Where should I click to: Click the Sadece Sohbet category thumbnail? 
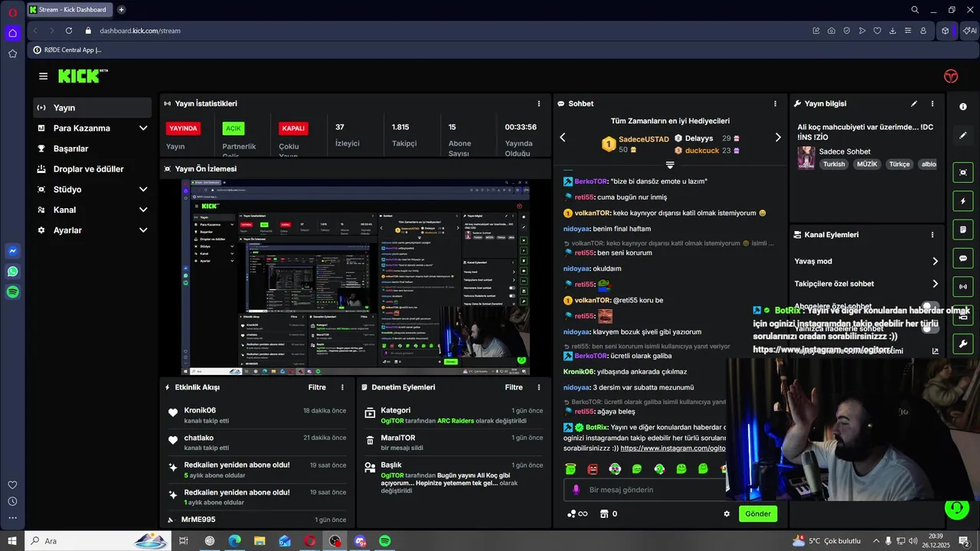click(x=806, y=158)
